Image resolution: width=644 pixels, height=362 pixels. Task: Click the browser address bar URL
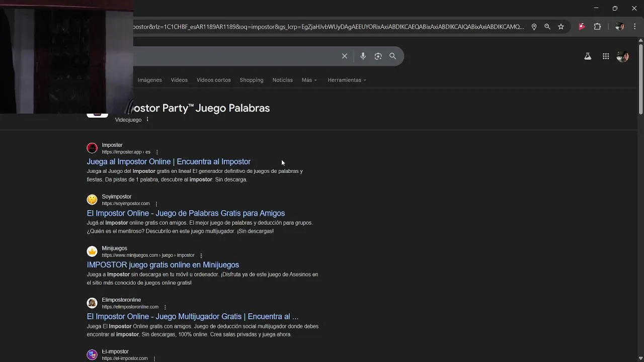click(329, 27)
